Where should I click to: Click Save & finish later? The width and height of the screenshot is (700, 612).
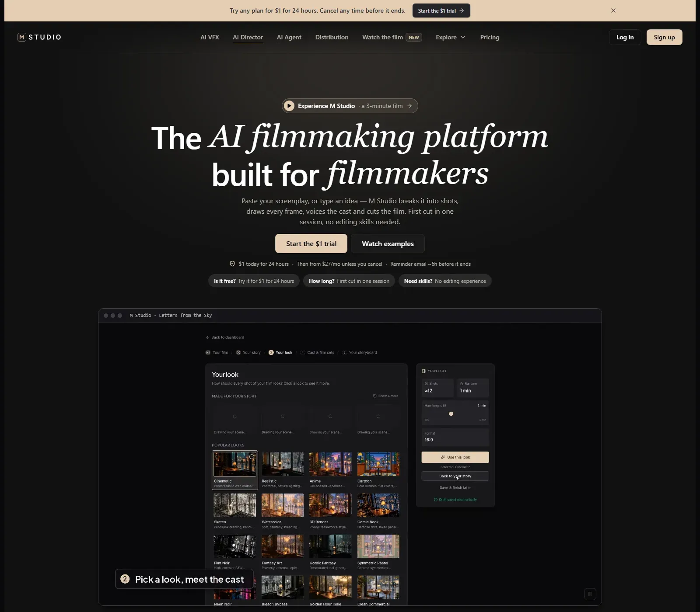455,488
